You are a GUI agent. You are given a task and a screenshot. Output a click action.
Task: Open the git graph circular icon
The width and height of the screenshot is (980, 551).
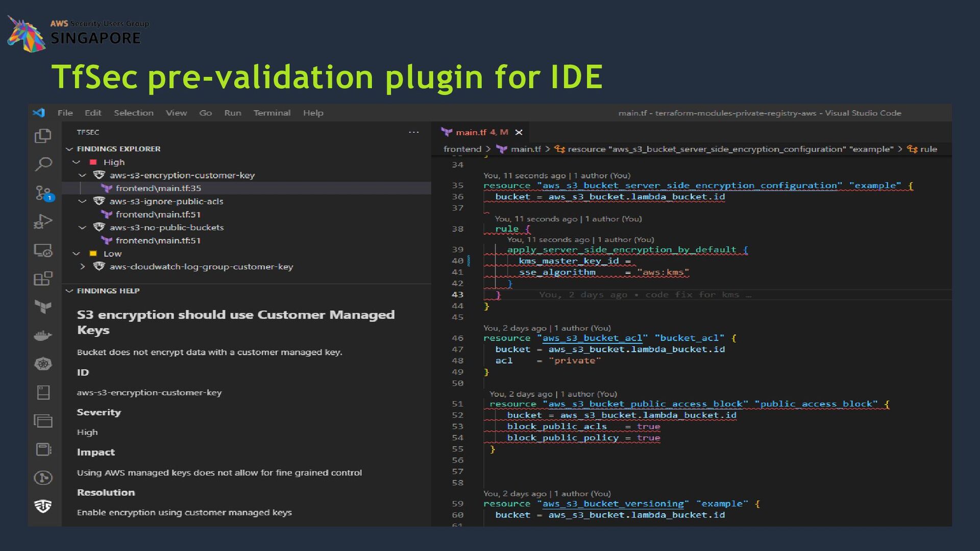click(43, 478)
